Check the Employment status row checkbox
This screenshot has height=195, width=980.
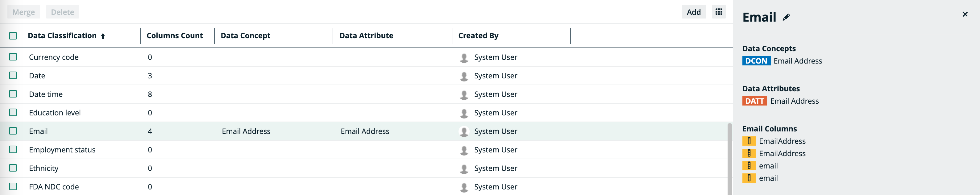pos(13,149)
